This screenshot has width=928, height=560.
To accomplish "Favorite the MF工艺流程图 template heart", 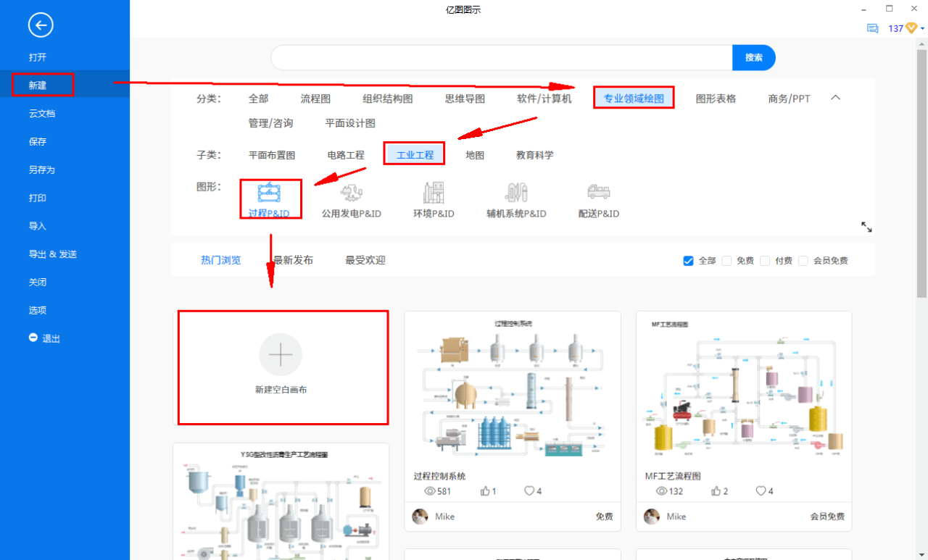I will click(761, 491).
